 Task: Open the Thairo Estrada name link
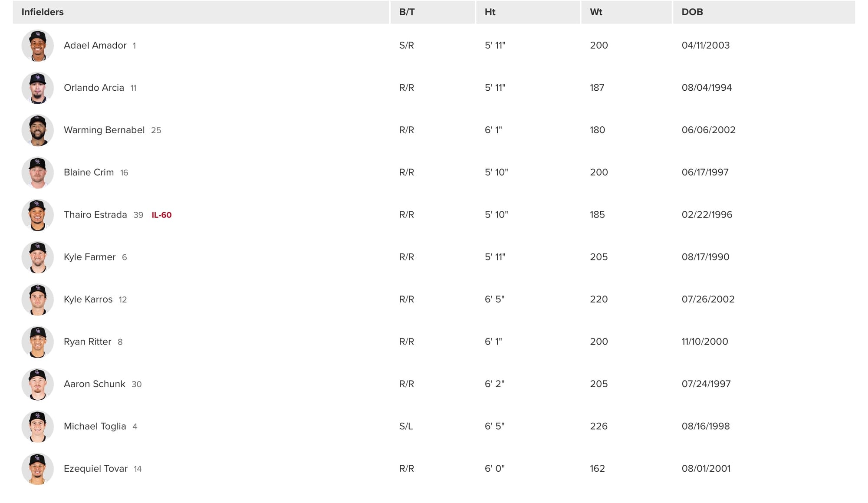[x=95, y=215]
